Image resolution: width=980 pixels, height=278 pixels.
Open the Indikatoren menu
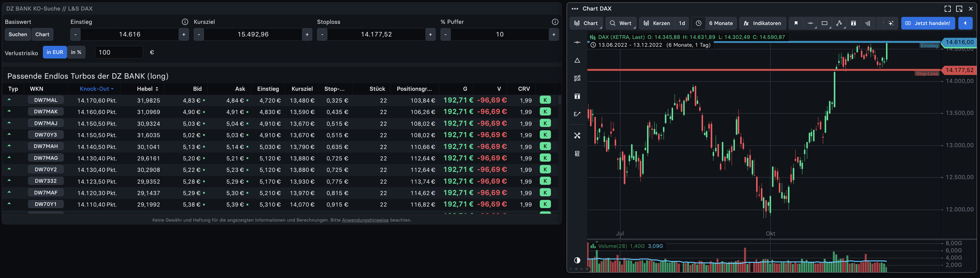[762, 23]
